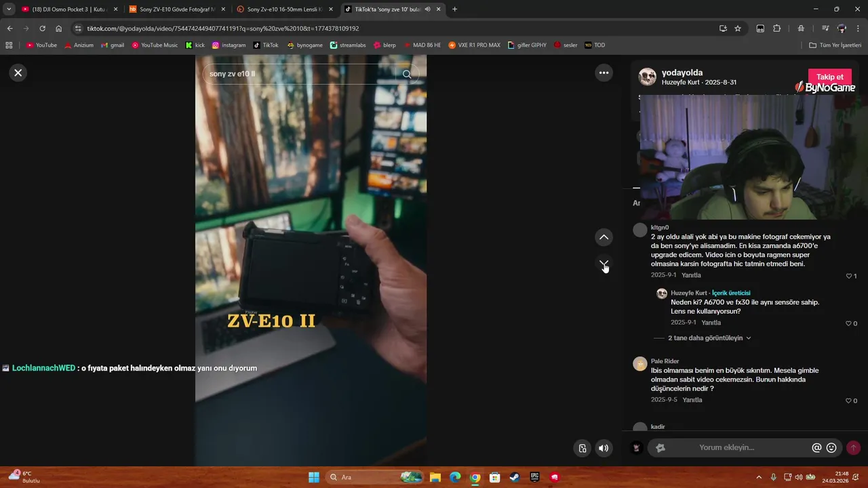Open taskbar clock showing 21:48
Viewport: 868px width, 488px height.
coord(835,477)
